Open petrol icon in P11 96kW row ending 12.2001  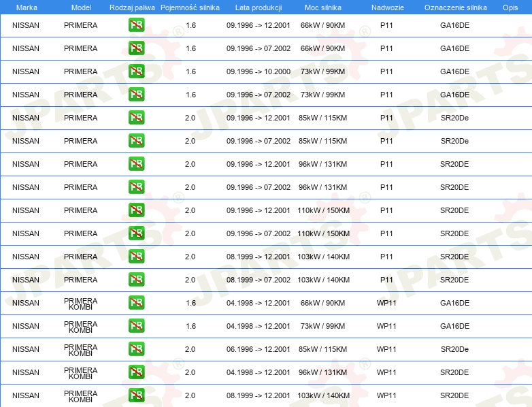(x=136, y=163)
